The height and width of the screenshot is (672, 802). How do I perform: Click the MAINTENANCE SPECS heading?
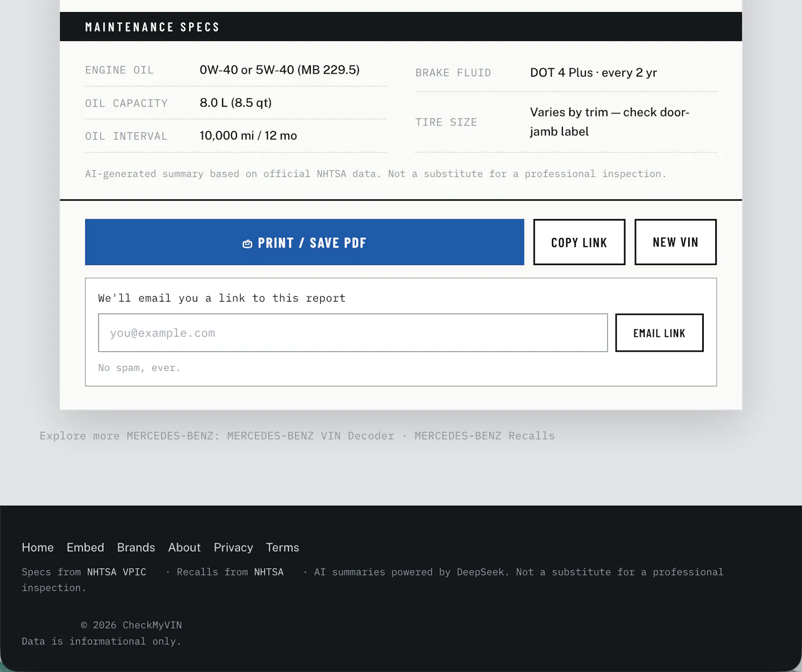click(x=152, y=27)
